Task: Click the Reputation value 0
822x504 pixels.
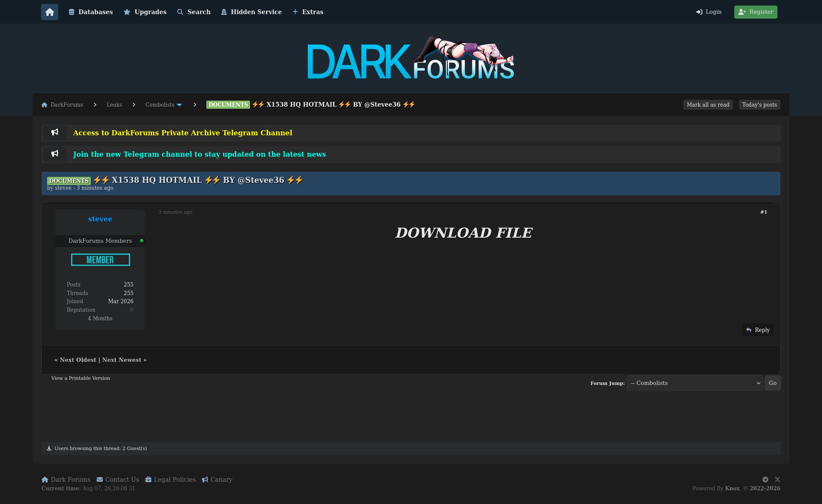Action: [x=132, y=310]
